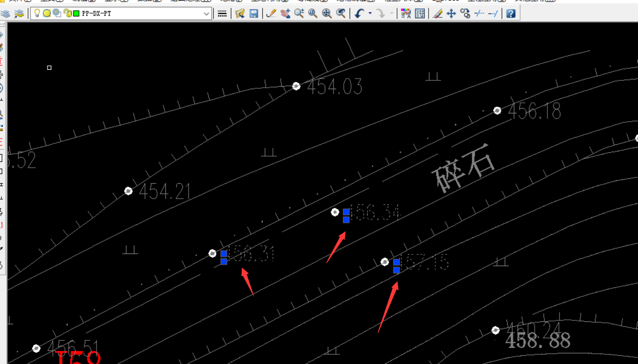Click the Undo arrow icon

pyautogui.click(x=359, y=14)
